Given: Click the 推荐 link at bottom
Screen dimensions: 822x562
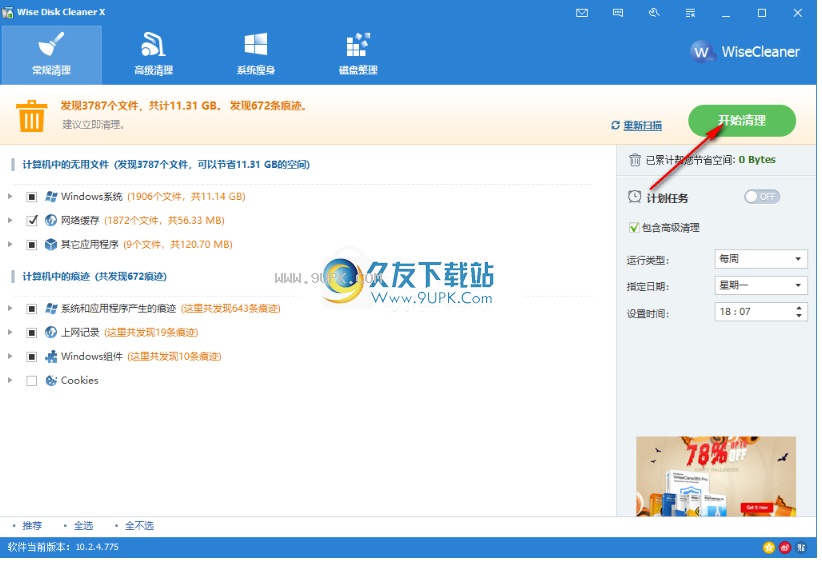Looking at the screenshot, I should pyautogui.click(x=32, y=526).
